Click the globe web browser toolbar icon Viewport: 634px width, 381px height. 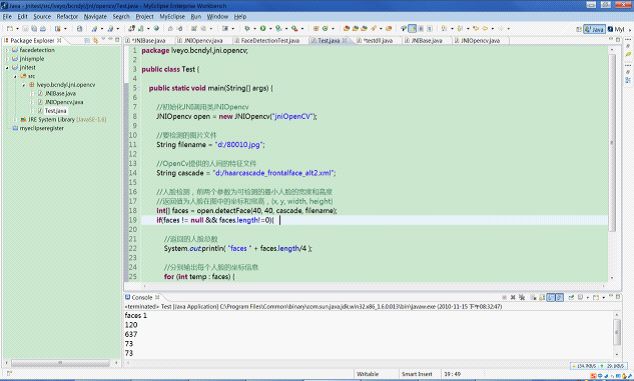(156, 29)
